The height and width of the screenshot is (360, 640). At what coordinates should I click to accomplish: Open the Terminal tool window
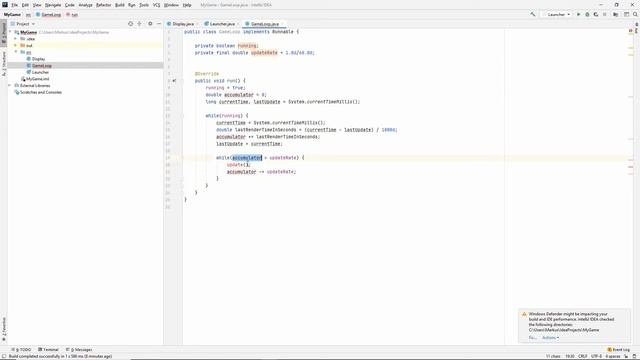coord(49,349)
